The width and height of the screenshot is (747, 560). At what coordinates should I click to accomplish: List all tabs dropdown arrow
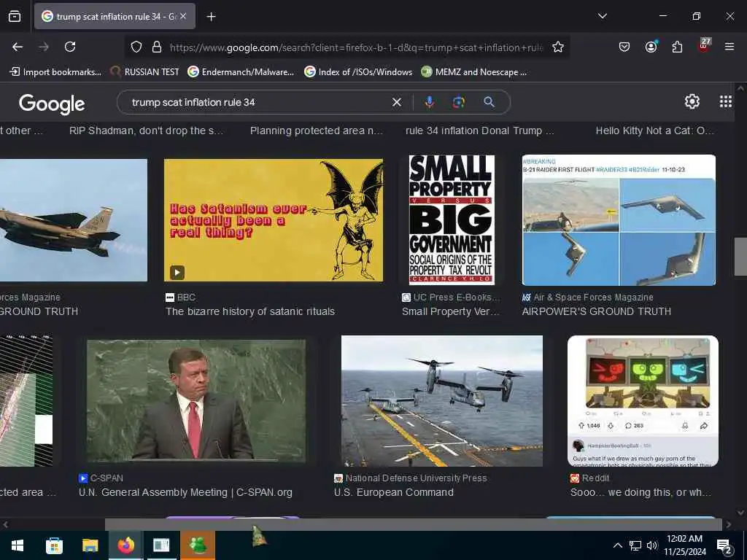[602, 16]
